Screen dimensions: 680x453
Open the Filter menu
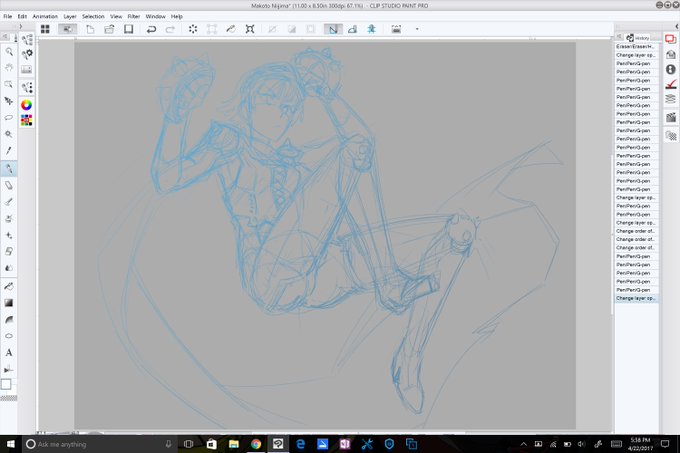tap(134, 16)
